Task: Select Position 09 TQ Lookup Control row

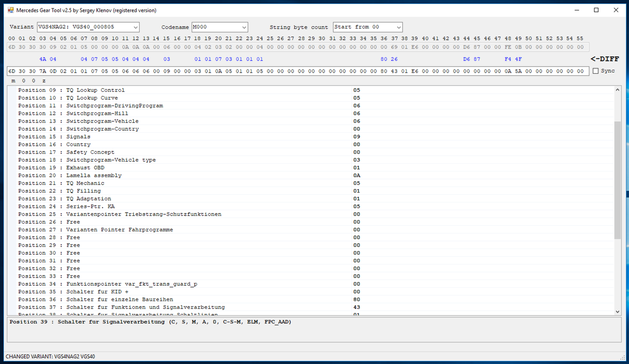Action: tap(311, 90)
